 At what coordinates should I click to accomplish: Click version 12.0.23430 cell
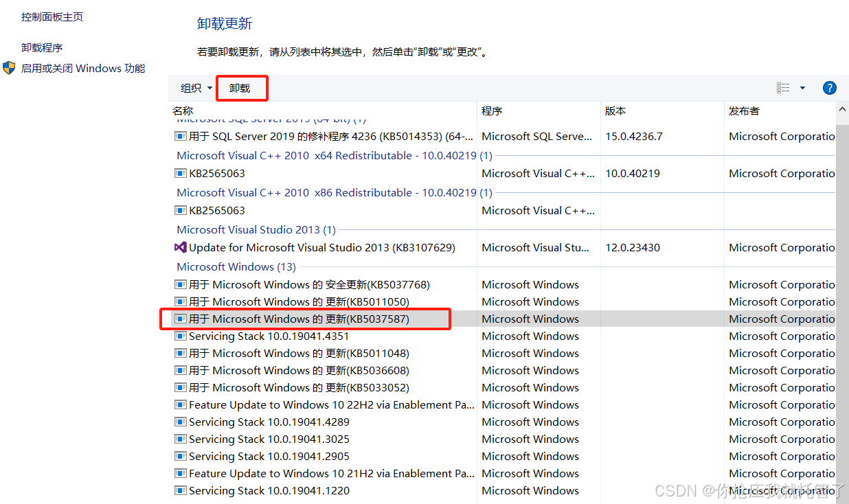point(632,247)
